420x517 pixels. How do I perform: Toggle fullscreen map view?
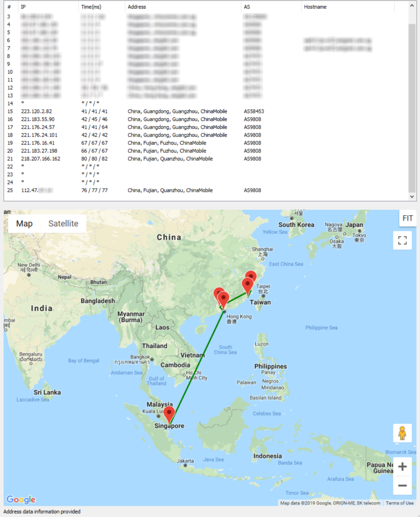tap(402, 240)
